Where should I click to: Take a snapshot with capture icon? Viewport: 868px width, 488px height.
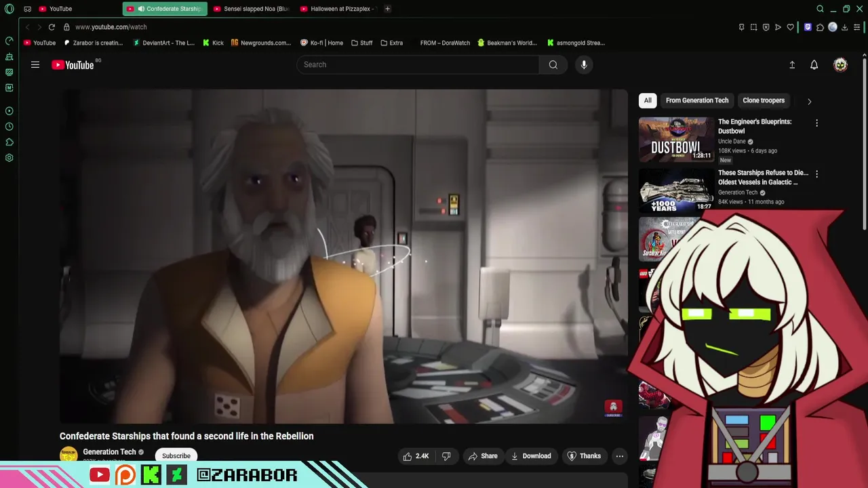pyautogui.click(x=753, y=27)
